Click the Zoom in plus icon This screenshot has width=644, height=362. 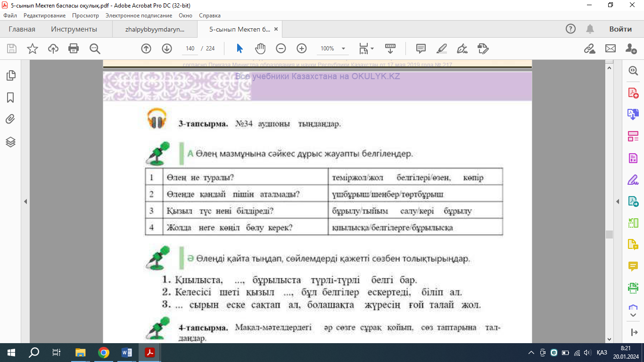[302, 49]
